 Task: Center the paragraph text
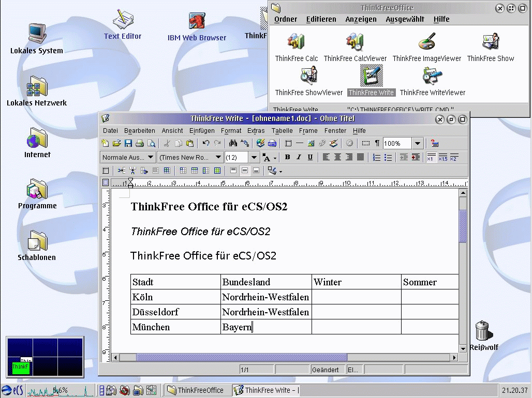[x=337, y=157]
